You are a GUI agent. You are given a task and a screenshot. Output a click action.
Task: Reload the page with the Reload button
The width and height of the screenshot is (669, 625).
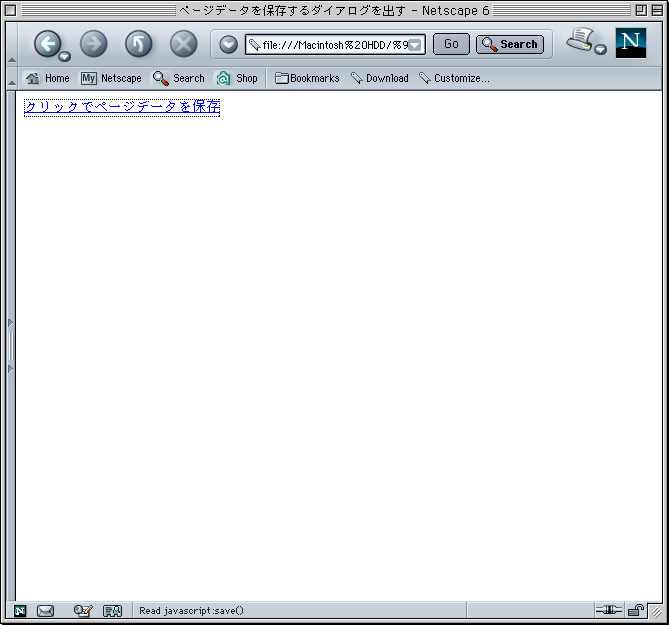point(139,44)
